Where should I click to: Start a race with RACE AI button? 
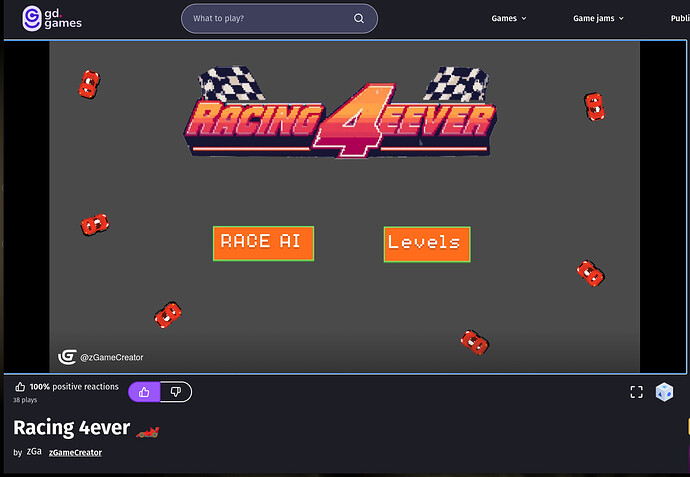pyautogui.click(x=263, y=243)
